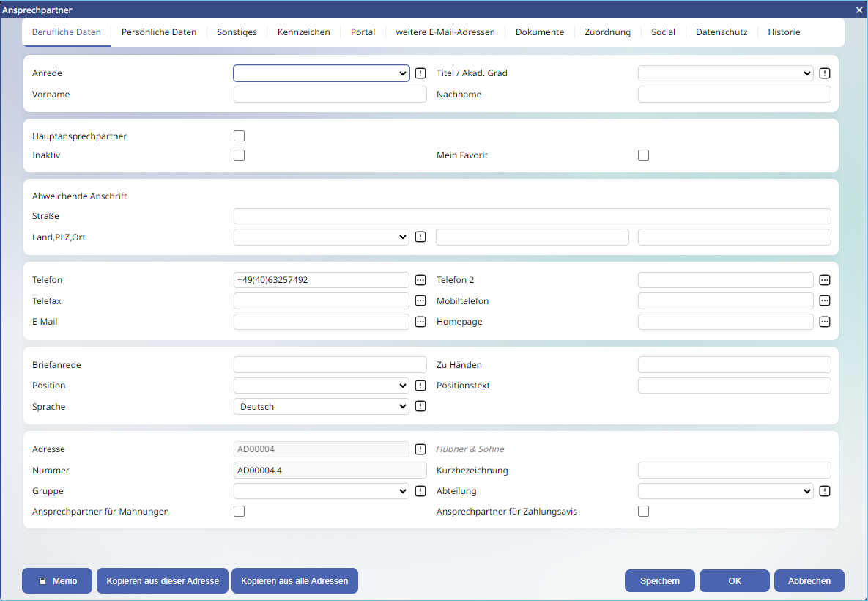The width and height of the screenshot is (868, 601).
Task: Open the Portal tab
Action: (363, 32)
